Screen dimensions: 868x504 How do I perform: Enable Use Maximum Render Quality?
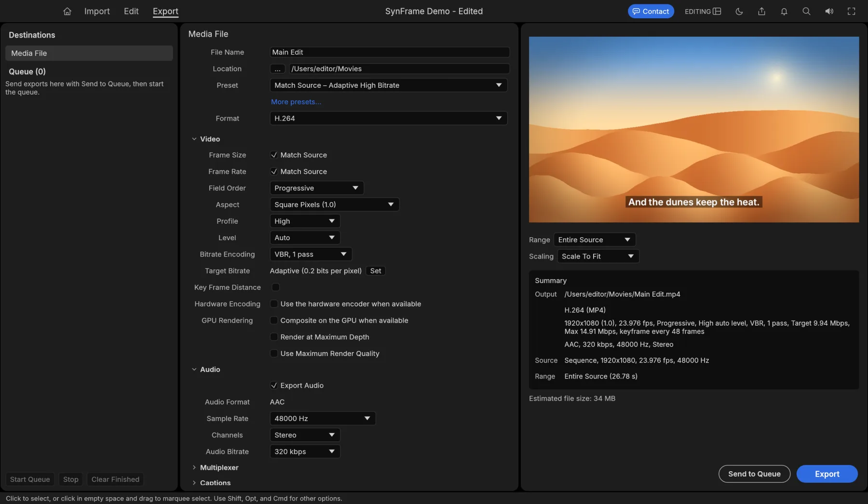(x=274, y=354)
